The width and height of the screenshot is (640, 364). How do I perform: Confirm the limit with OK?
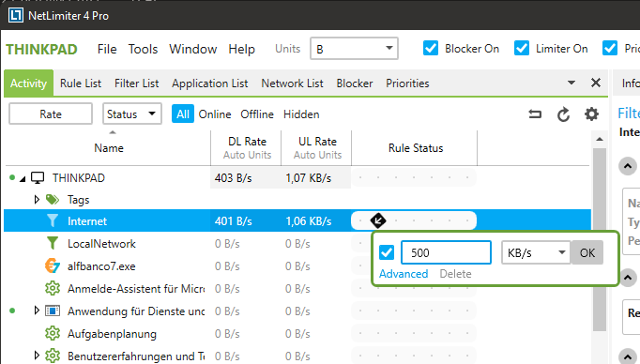pos(587,252)
